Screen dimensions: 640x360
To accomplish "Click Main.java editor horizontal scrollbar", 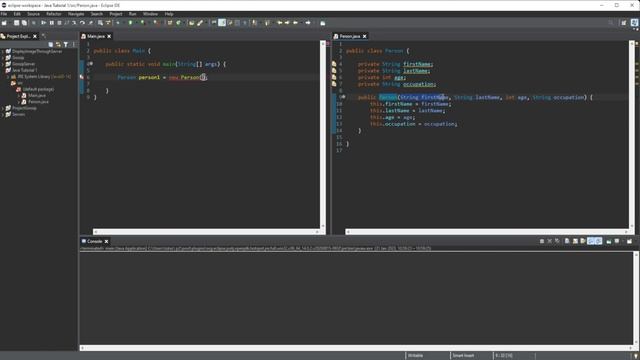I will click(206, 232).
